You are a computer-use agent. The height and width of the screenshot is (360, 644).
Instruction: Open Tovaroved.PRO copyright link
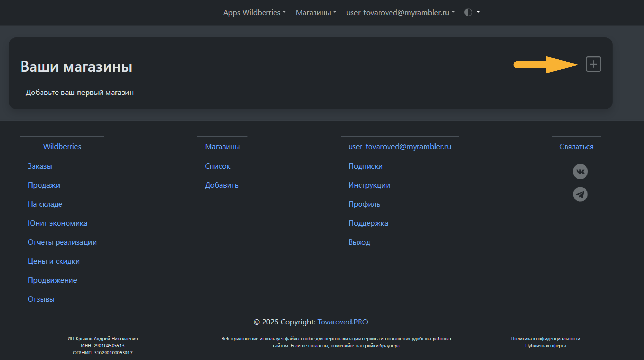(342, 322)
